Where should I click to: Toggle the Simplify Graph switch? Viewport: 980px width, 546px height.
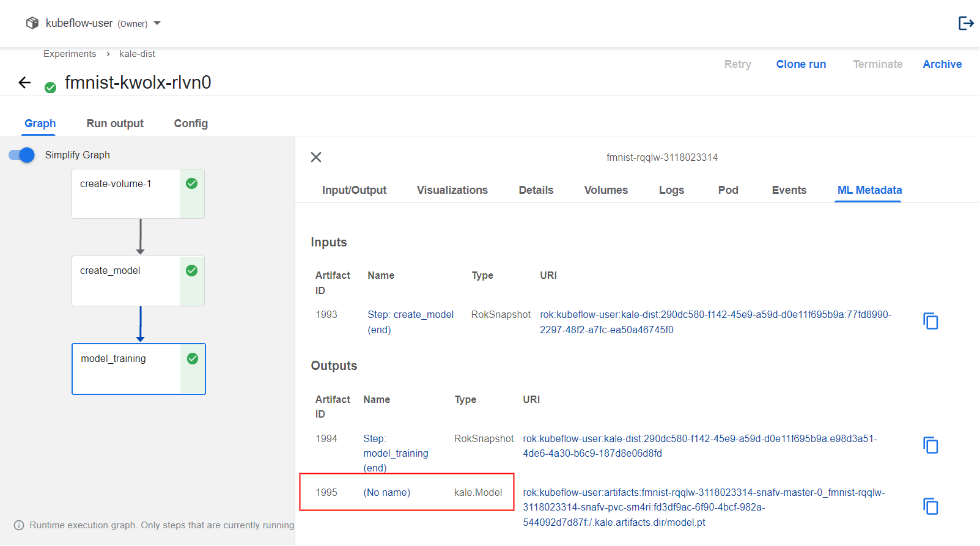(x=22, y=155)
